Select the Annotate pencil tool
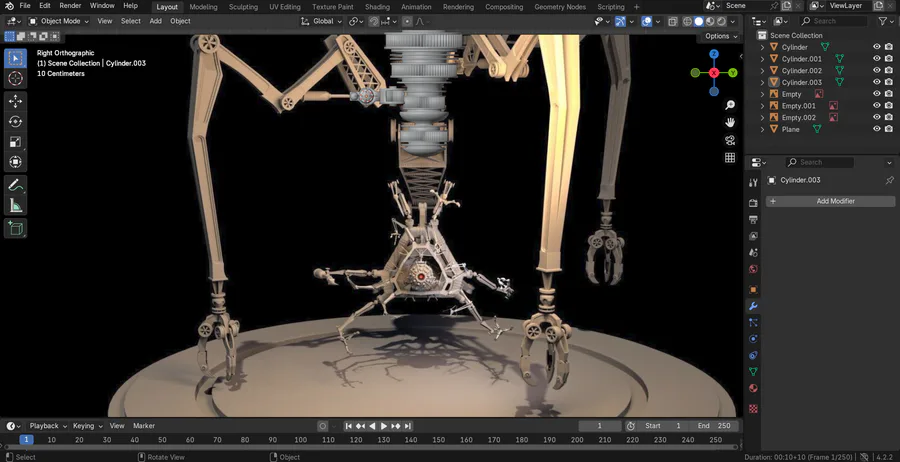Image resolution: width=900 pixels, height=462 pixels. pyautogui.click(x=16, y=185)
